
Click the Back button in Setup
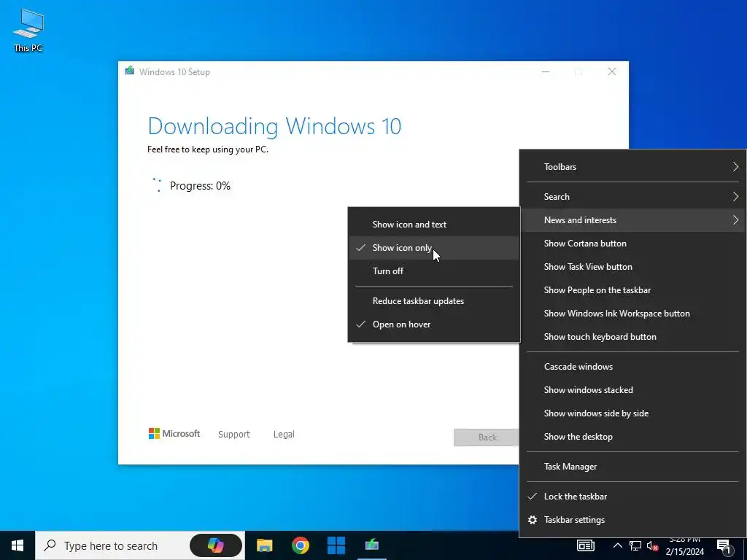click(487, 437)
